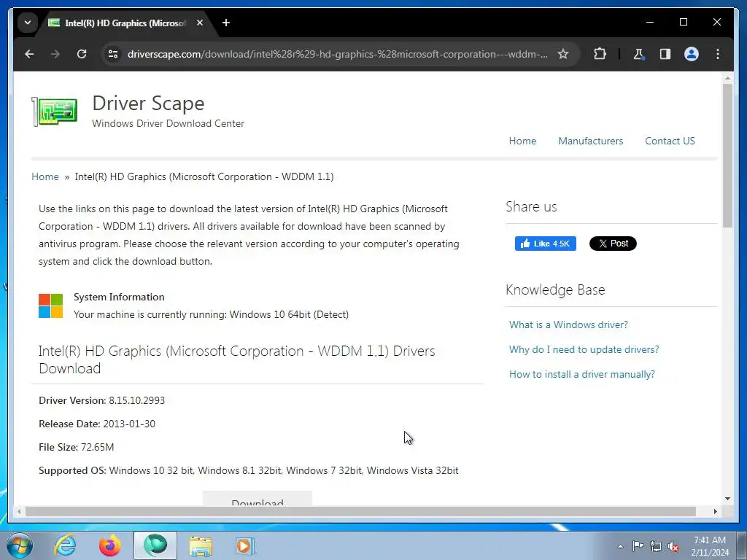Open Windows Explorer folder from taskbar

[201, 545]
